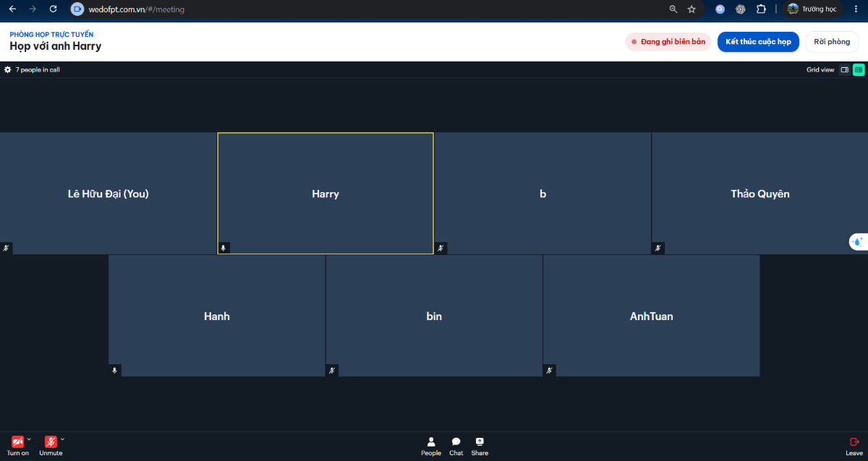Select Harry's highlighted video tile
This screenshot has width=868, height=461.
click(325, 193)
